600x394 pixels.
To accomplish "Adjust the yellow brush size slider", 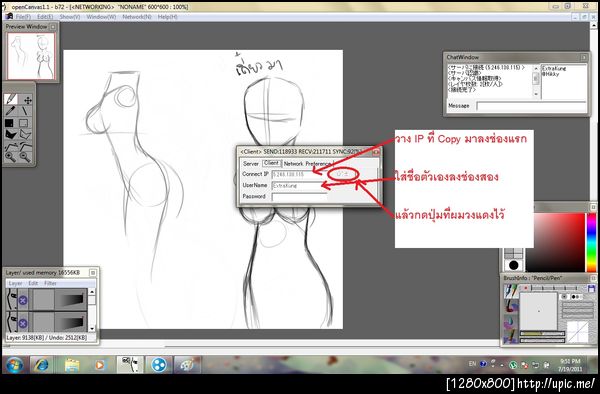I will coord(543,334).
